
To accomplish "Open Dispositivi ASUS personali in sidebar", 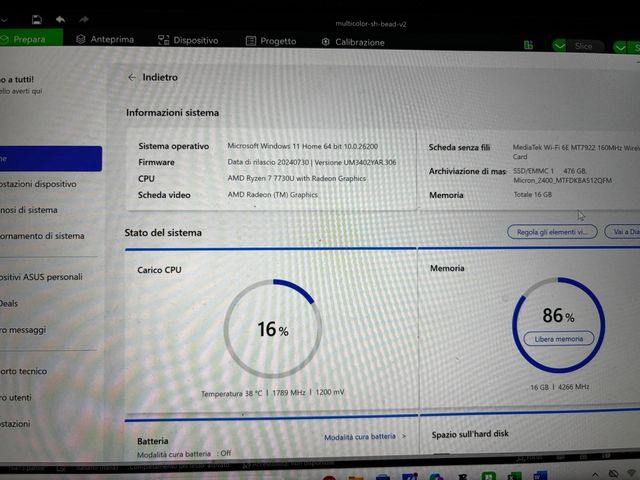I will point(41,277).
